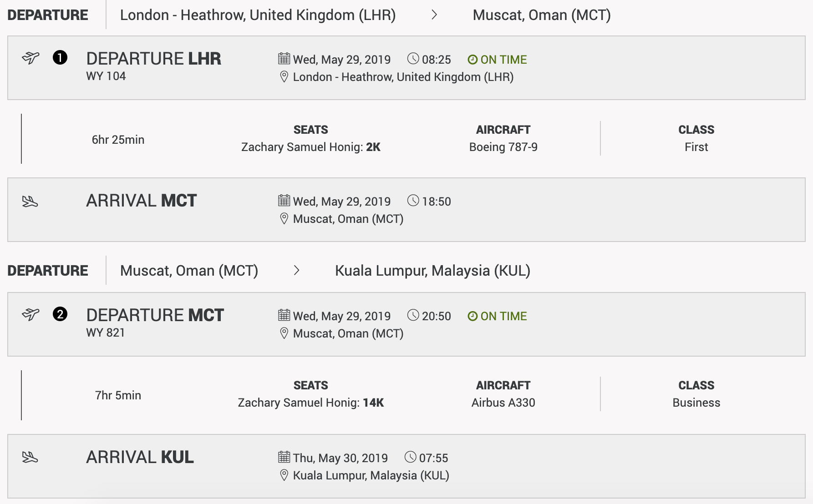Image resolution: width=813 pixels, height=504 pixels.
Task: Click the chevron between LHR and Muscat header
Action: pos(434,15)
